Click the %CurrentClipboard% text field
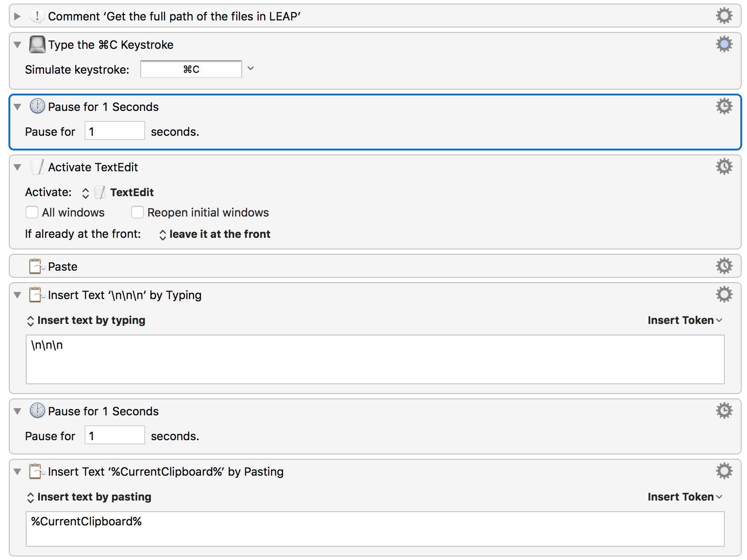 pos(375,529)
